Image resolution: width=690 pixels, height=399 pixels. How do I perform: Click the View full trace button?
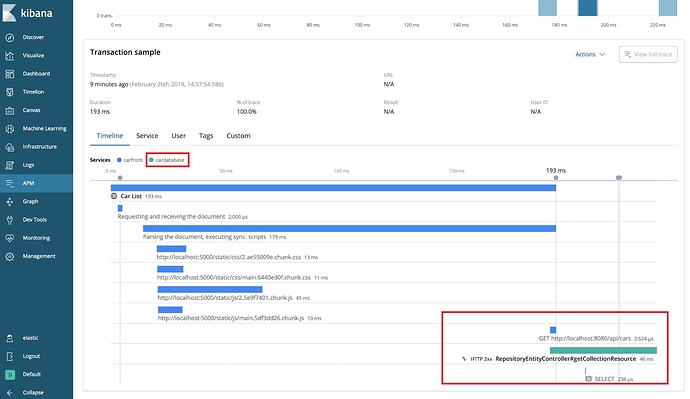click(x=648, y=55)
